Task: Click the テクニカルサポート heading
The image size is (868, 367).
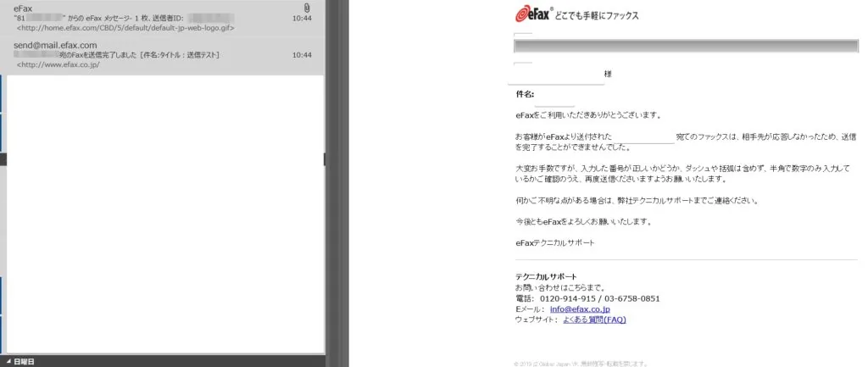Action: point(546,277)
